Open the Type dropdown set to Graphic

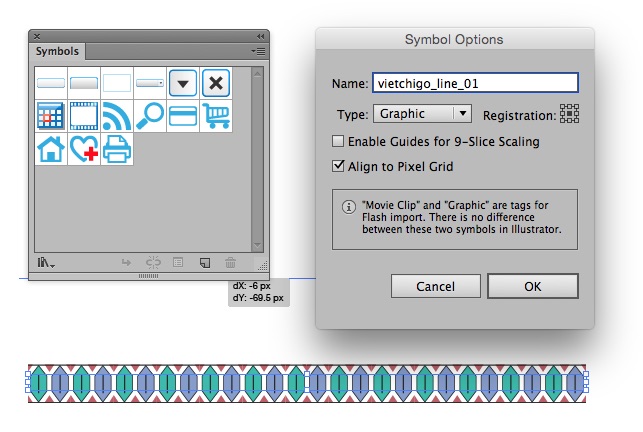pyautogui.click(x=421, y=114)
